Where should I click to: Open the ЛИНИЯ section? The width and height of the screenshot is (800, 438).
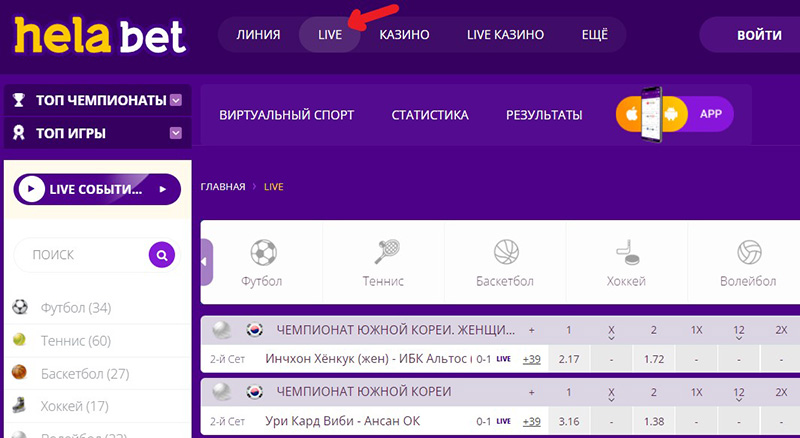[258, 35]
